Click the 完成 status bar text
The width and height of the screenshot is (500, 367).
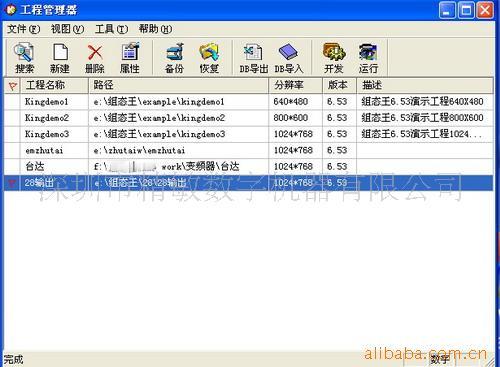[x=13, y=360]
